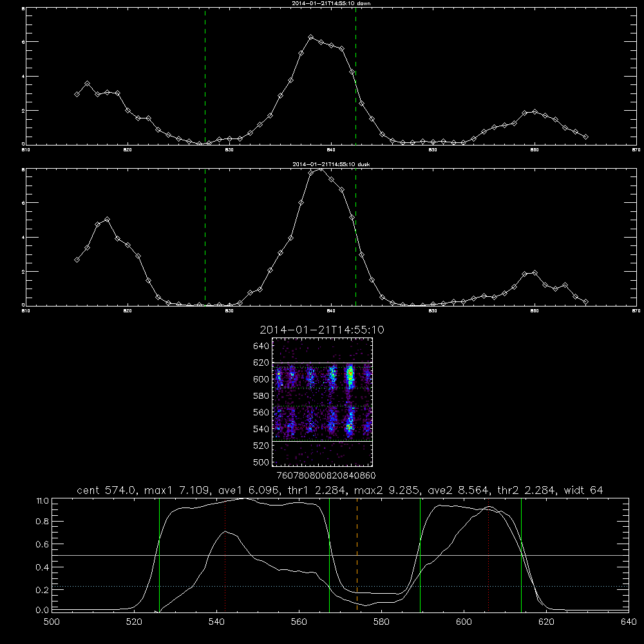The width and height of the screenshot is (644, 644).
Task: Click the 580 y-axis label beside spectral image
Action: 261,396
